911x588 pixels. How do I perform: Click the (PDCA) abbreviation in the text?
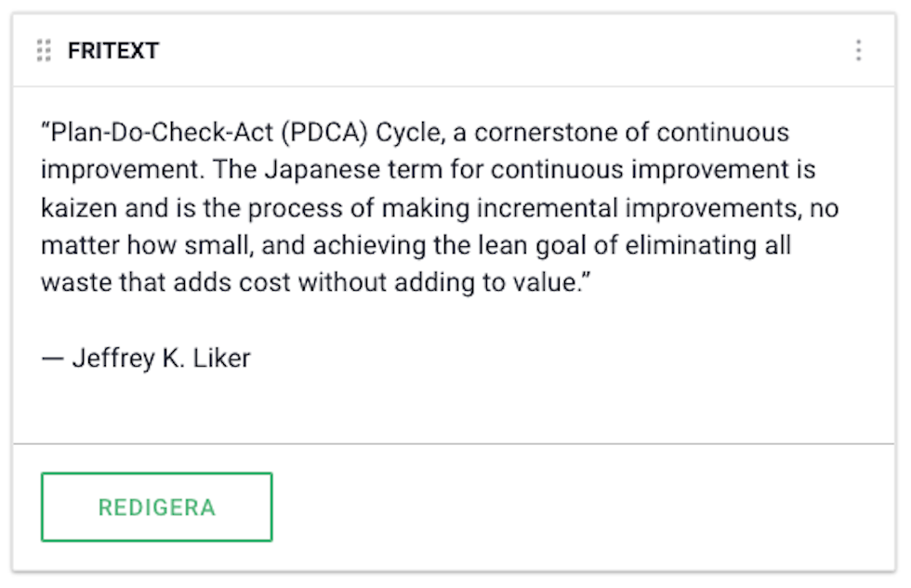tap(324, 132)
